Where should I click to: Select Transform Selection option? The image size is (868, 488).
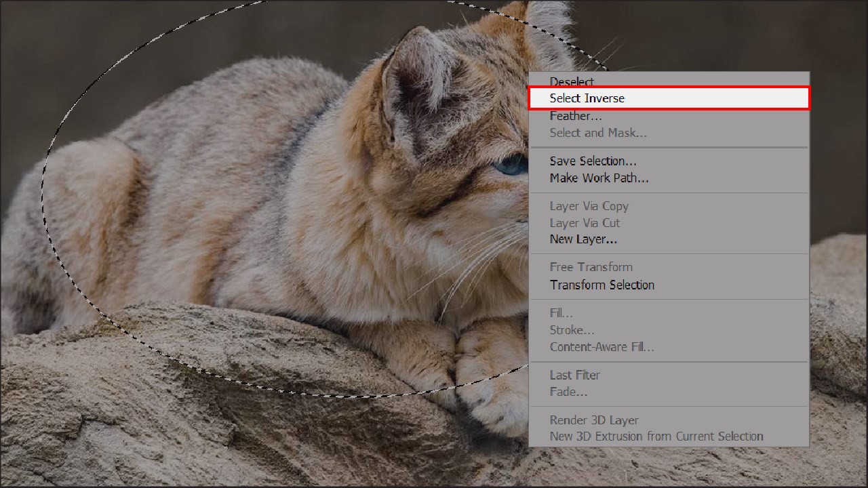click(601, 285)
